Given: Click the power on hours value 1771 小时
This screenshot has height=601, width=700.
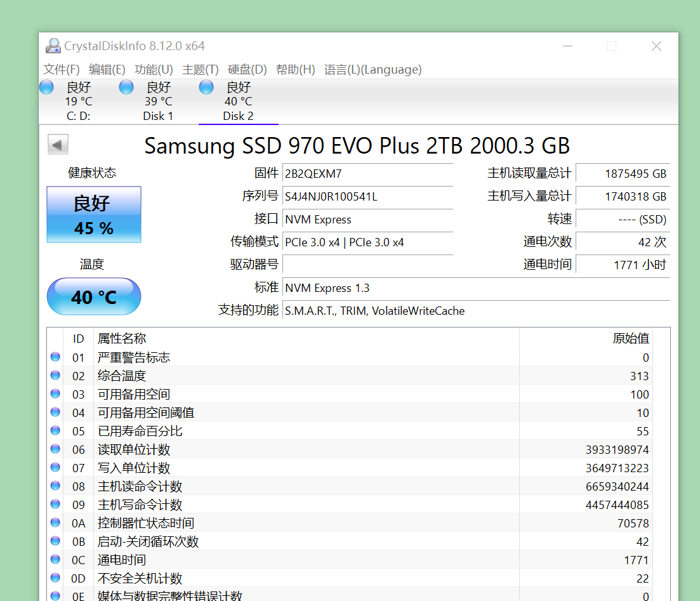Looking at the screenshot, I should tap(623, 265).
